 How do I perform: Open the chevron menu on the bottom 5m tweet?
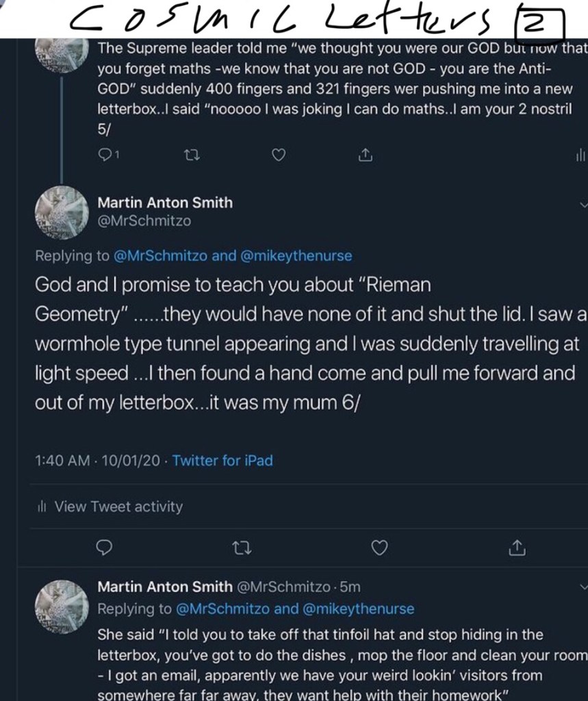coord(583,587)
